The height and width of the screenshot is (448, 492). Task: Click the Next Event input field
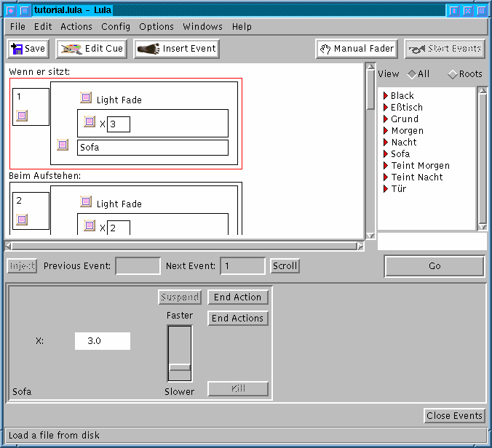click(242, 266)
